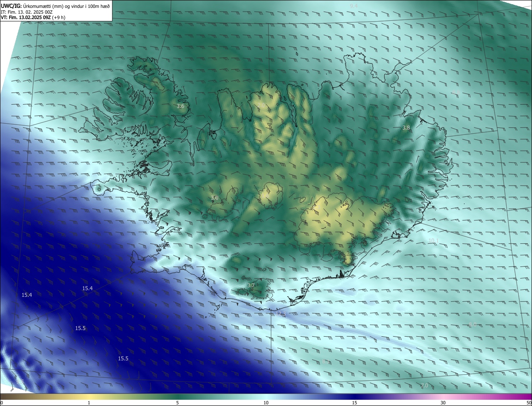Click the '7.0' value label near the colorbar
The image size is (532, 406).
tap(424, 386)
